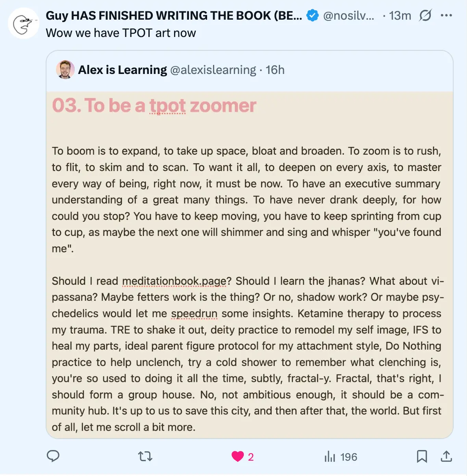Expand the three-dot more options menu
The width and height of the screenshot is (467, 476).
tap(447, 16)
